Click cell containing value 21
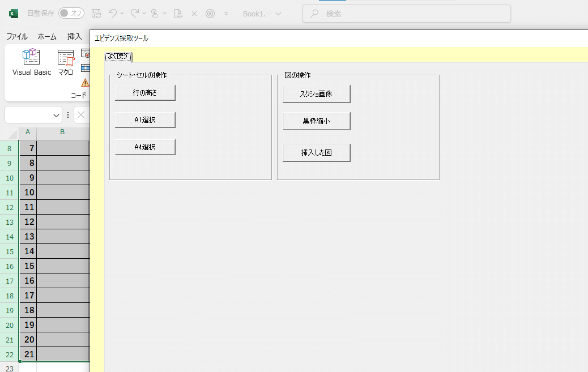This screenshot has height=372, width=588. (28, 354)
